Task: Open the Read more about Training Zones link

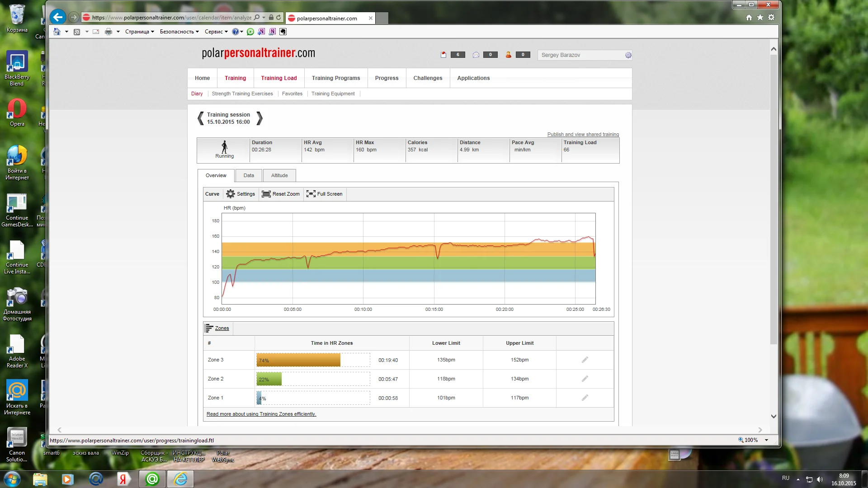Action: coord(261,414)
